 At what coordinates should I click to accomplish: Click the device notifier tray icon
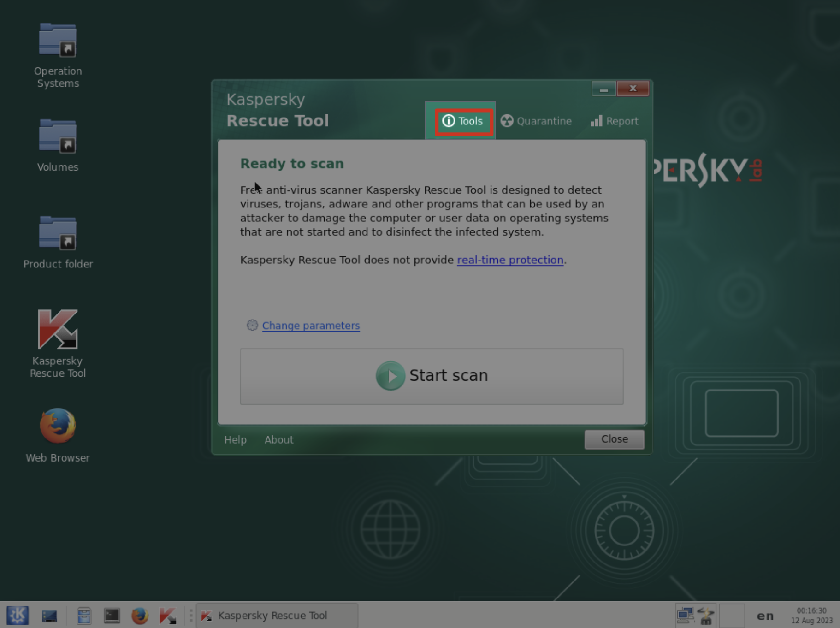point(705,616)
